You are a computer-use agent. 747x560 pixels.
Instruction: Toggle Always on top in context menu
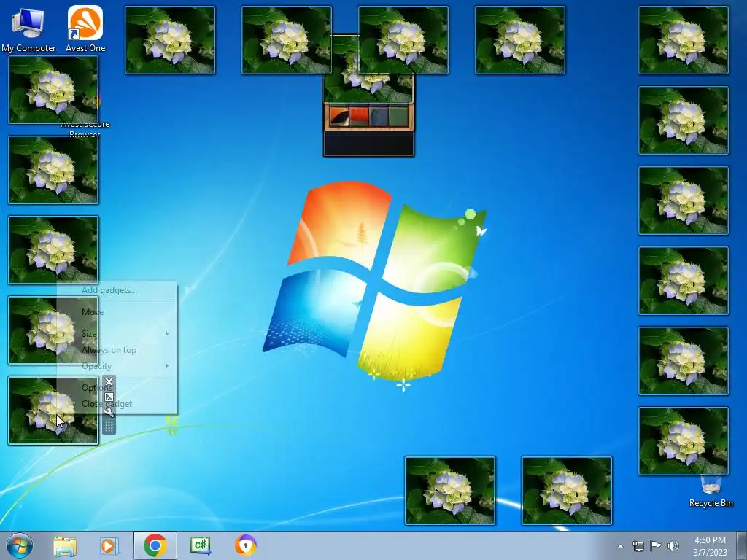pos(117,350)
